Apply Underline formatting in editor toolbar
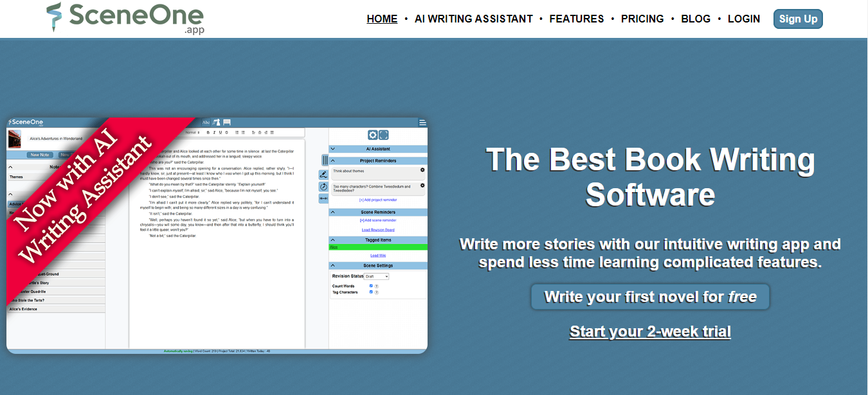868x395 pixels. [220, 132]
